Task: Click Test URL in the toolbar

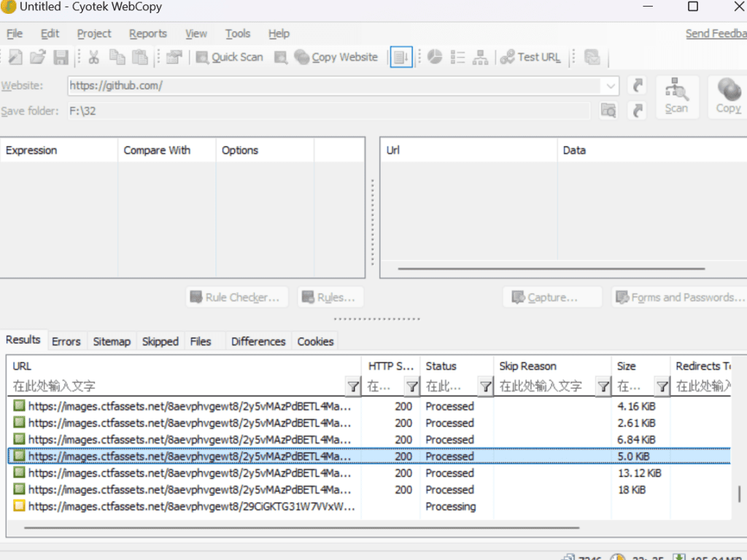Action: pyautogui.click(x=530, y=57)
